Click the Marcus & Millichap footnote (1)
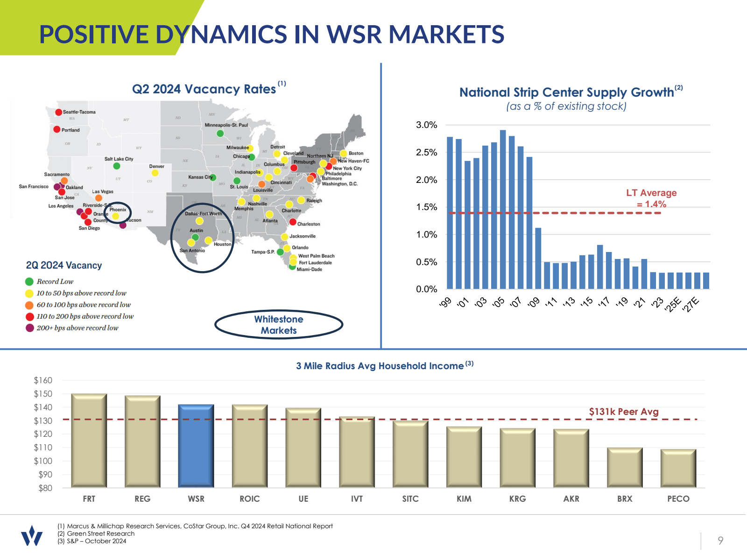This screenshot has width=747, height=560. click(x=195, y=526)
